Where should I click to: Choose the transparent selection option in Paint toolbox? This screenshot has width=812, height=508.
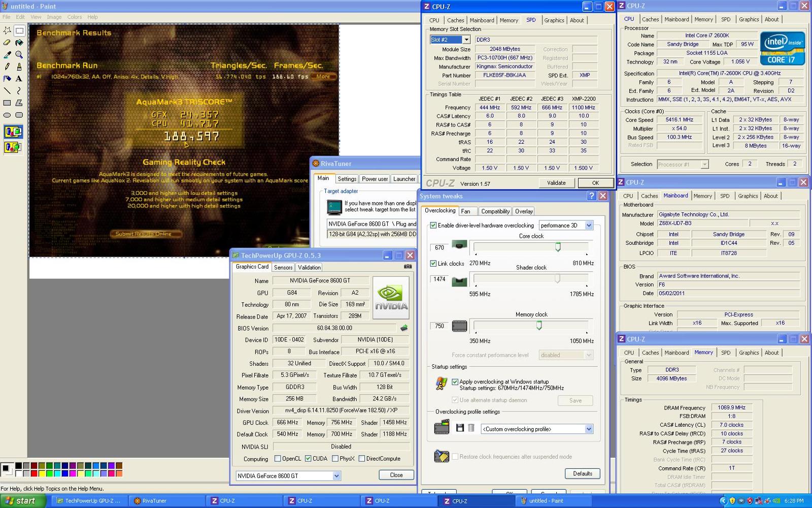point(13,147)
